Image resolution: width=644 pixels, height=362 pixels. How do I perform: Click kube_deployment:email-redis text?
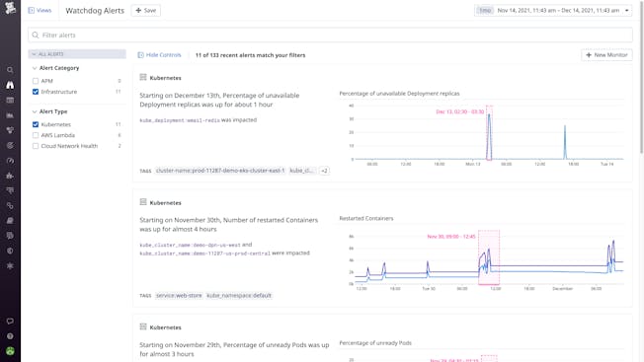(x=180, y=120)
